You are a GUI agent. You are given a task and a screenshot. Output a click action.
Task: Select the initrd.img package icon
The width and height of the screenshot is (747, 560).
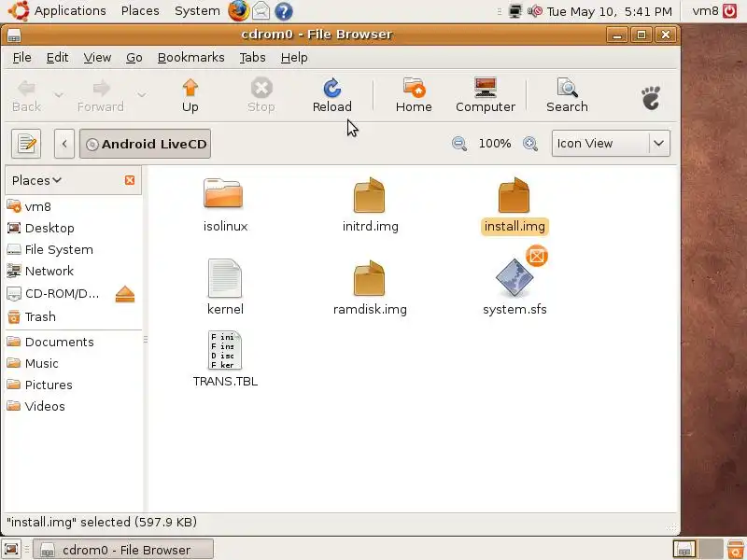(369, 195)
